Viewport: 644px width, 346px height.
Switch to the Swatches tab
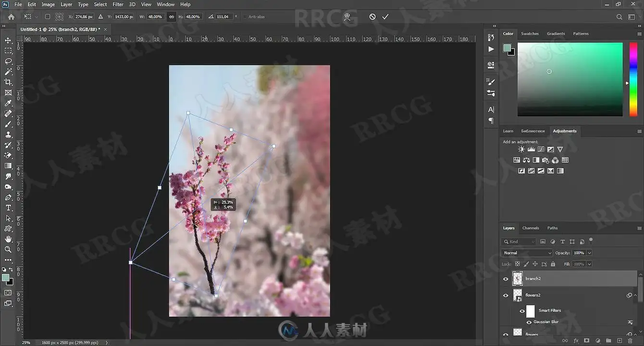530,34
